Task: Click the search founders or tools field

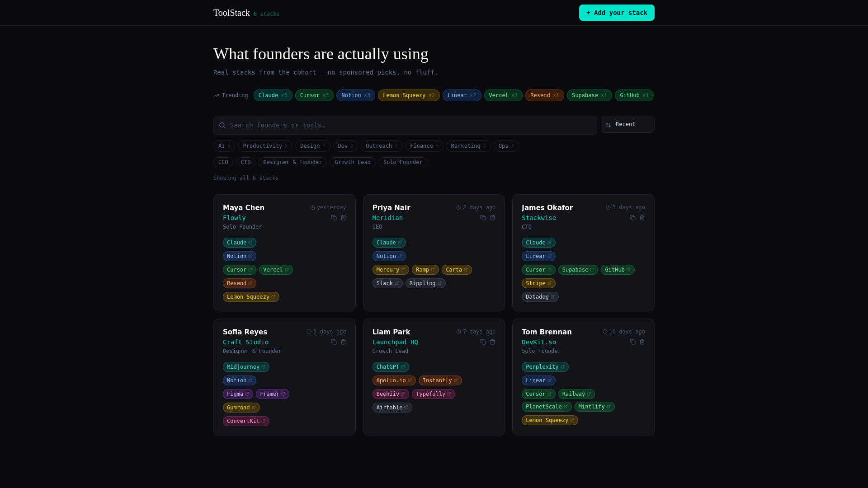Action: [x=405, y=125]
